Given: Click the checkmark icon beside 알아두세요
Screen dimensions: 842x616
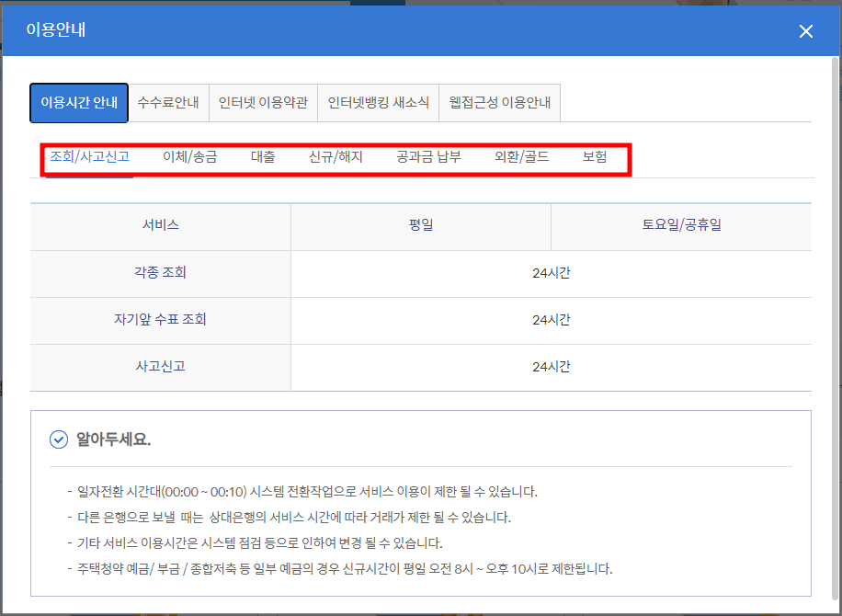Looking at the screenshot, I should click(x=58, y=439).
